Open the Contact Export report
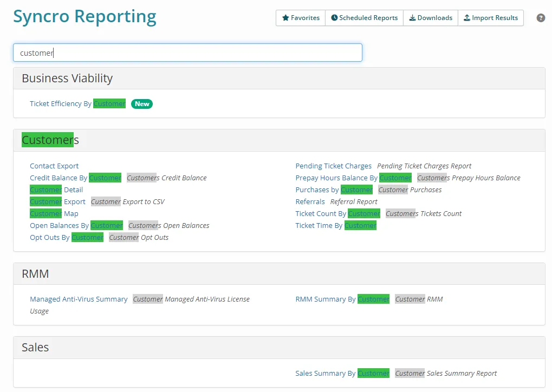 click(x=54, y=166)
